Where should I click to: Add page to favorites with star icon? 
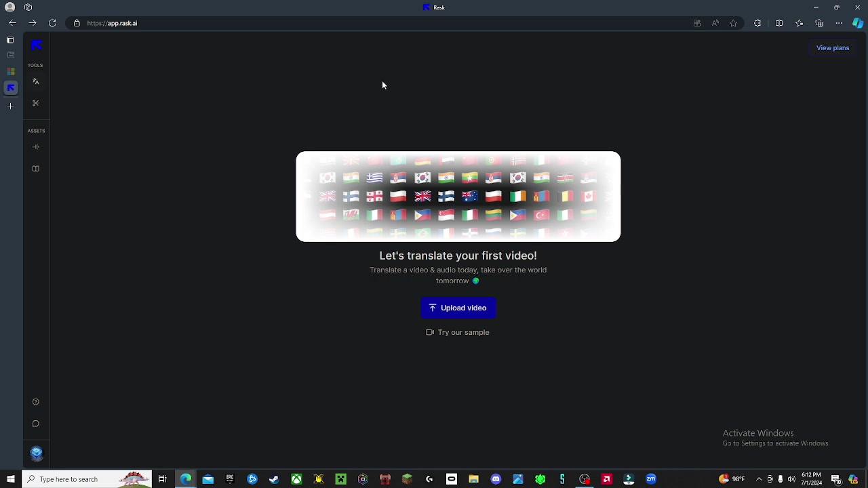733,23
